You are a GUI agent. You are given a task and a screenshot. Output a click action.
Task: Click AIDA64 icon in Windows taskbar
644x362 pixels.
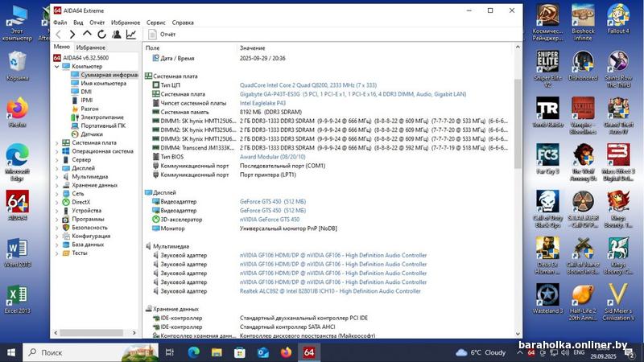(308, 352)
